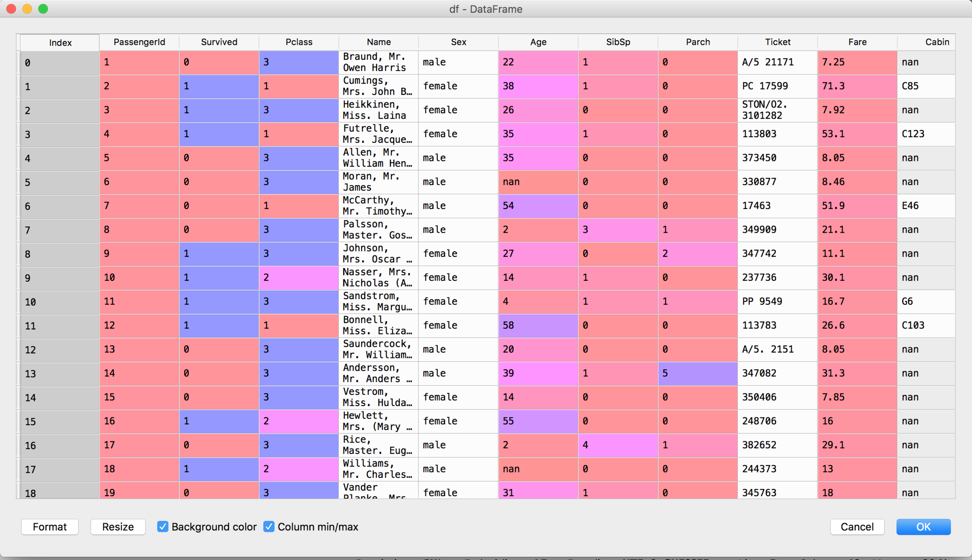The width and height of the screenshot is (972, 560).
Task: Click the green zoom window button
Action: (43, 9)
